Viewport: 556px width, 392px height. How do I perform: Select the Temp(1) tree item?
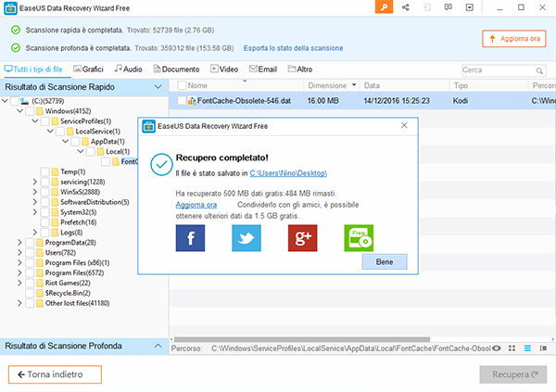(72, 171)
